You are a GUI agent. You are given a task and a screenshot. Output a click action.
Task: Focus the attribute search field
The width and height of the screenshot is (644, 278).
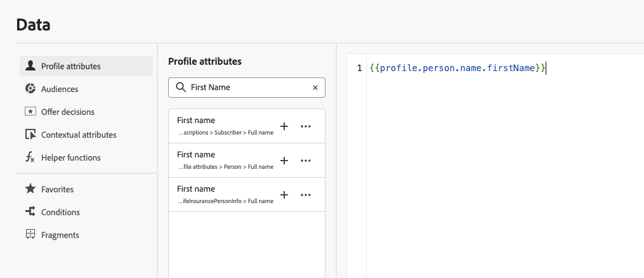[247, 88]
